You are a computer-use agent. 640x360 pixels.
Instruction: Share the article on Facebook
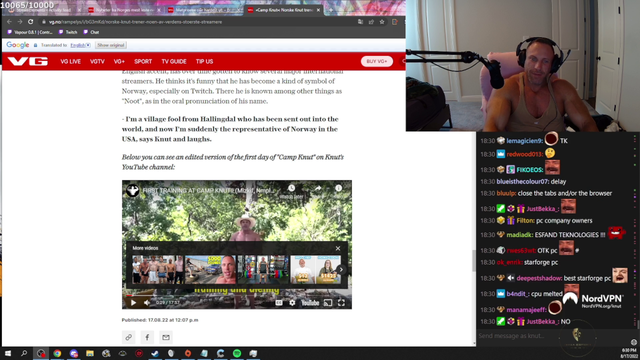tap(147, 337)
